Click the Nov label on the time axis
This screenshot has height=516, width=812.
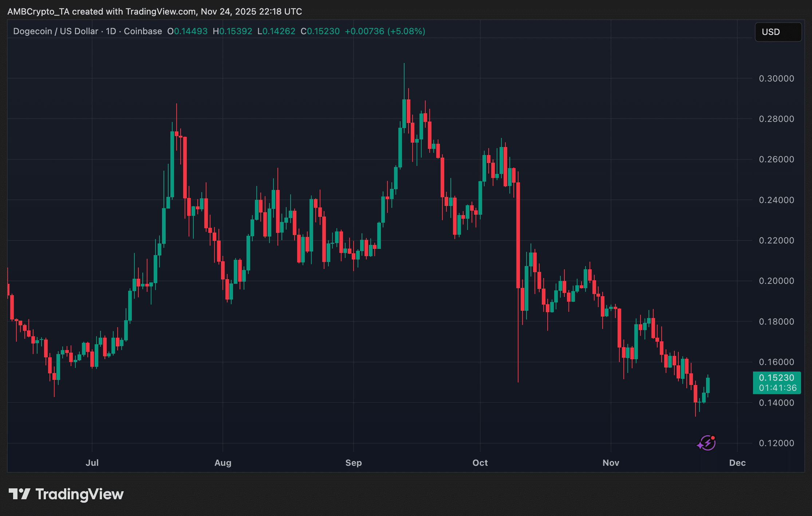pos(611,463)
